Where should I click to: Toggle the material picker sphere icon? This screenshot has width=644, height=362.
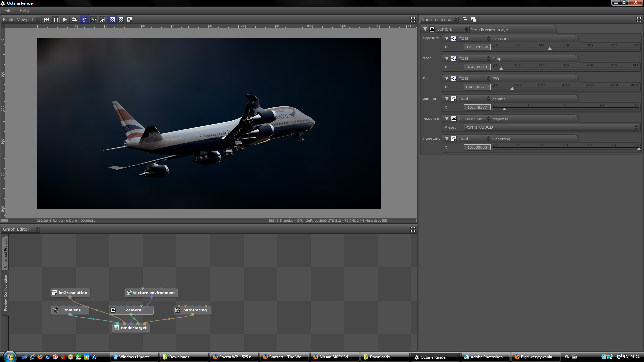84,20
